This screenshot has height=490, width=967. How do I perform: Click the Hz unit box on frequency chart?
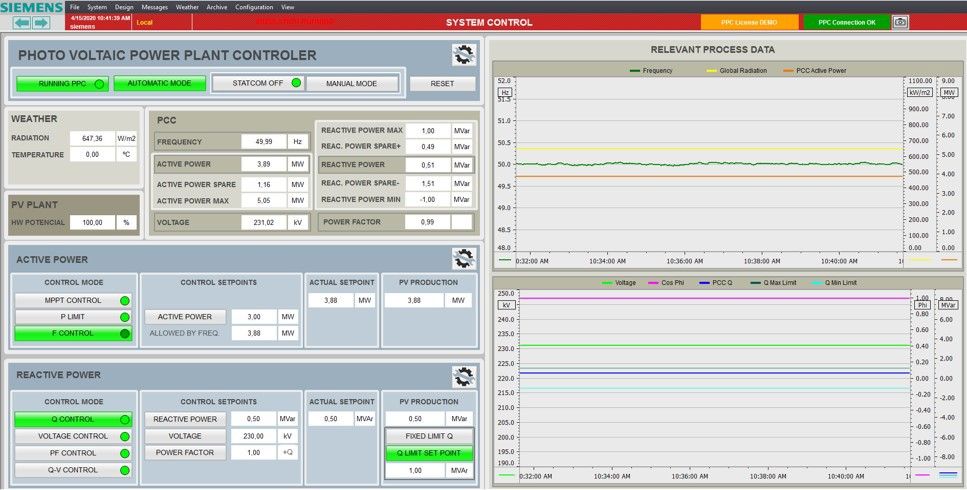click(504, 92)
